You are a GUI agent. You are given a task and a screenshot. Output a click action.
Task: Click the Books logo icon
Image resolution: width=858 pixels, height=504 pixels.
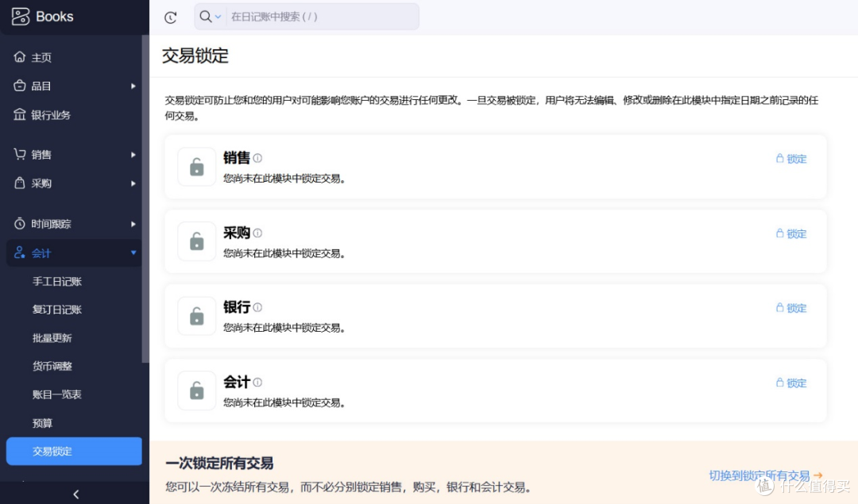click(x=21, y=17)
